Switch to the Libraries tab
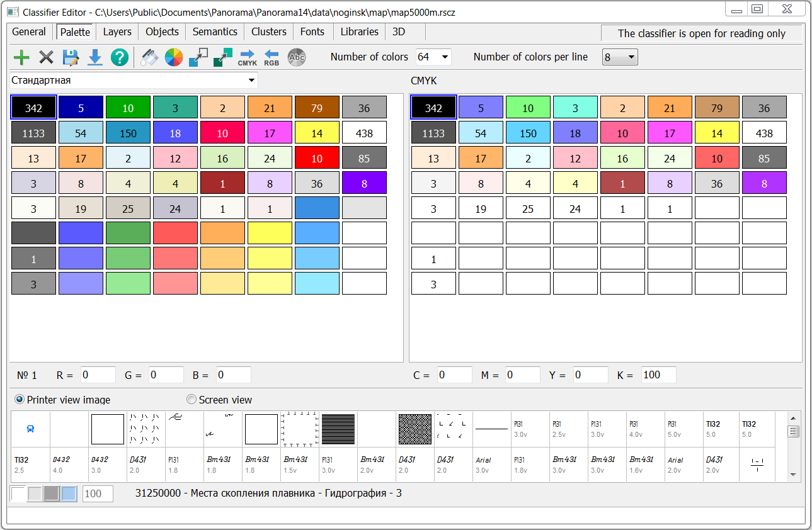This screenshot has width=812, height=530. [x=359, y=32]
